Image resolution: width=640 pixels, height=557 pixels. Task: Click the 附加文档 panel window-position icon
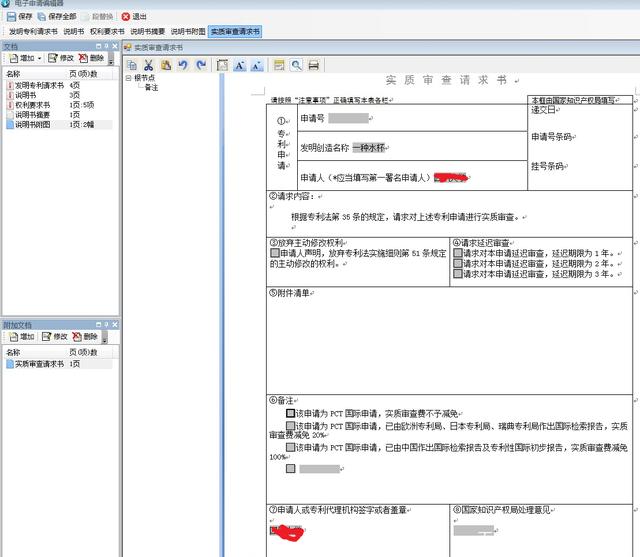[98, 324]
